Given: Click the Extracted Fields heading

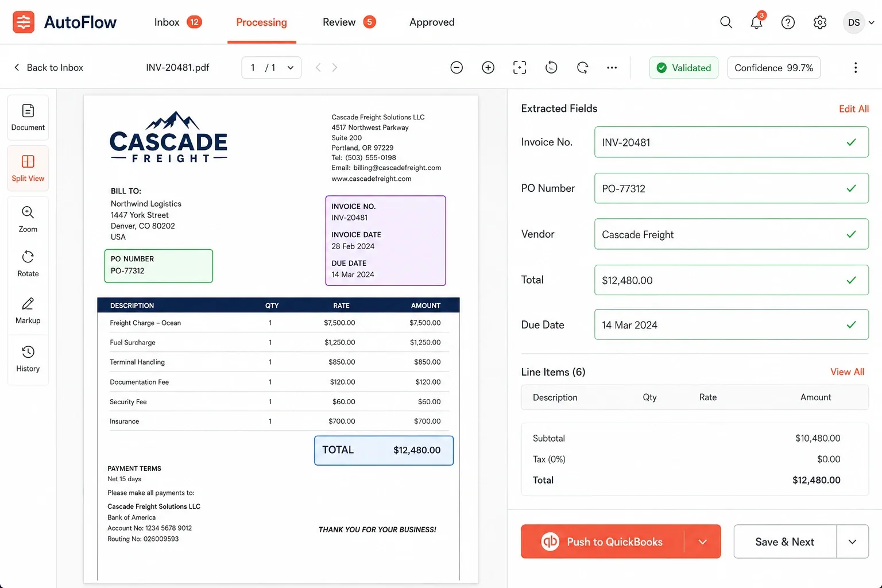Looking at the screenshot, I should click(x=559, y=109).
